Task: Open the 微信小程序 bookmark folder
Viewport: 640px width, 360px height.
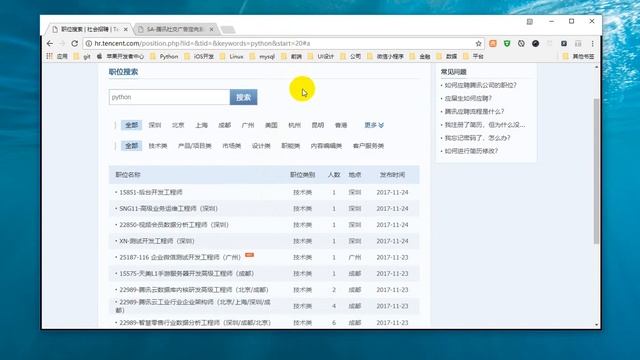Action: [x=386, y=56]
